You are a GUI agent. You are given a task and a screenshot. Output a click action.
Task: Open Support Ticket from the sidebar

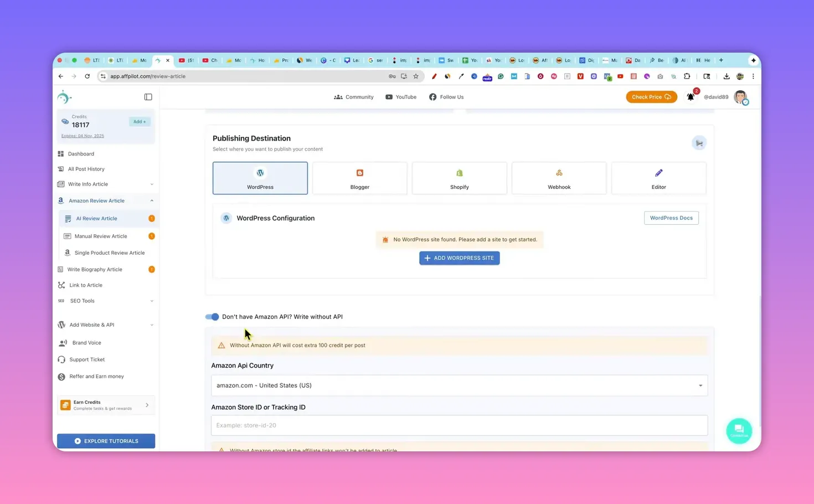coord(86,359)
